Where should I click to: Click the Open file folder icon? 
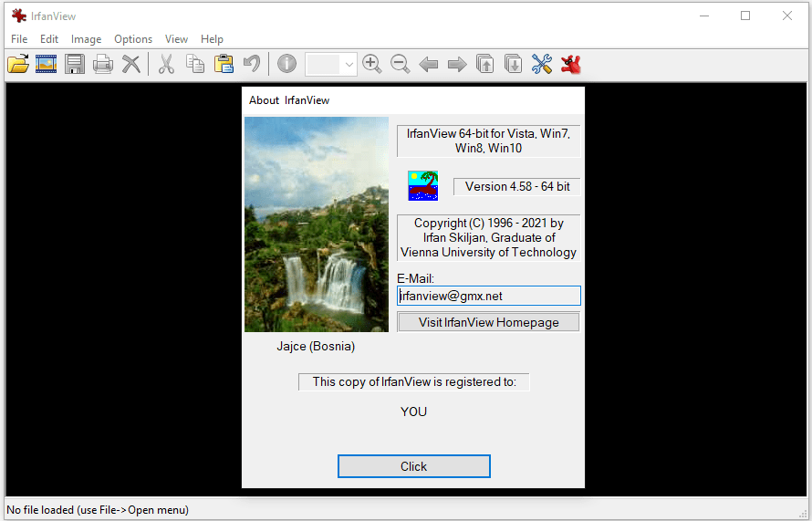coord(18,64)
